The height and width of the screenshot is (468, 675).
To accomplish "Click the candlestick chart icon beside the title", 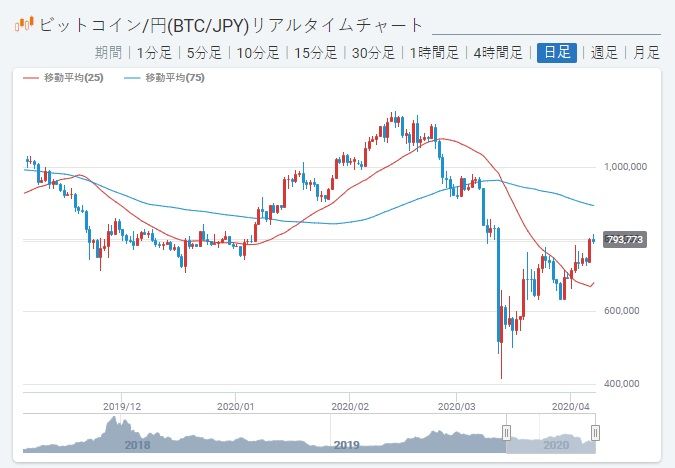I will click(x=24, y=21).
